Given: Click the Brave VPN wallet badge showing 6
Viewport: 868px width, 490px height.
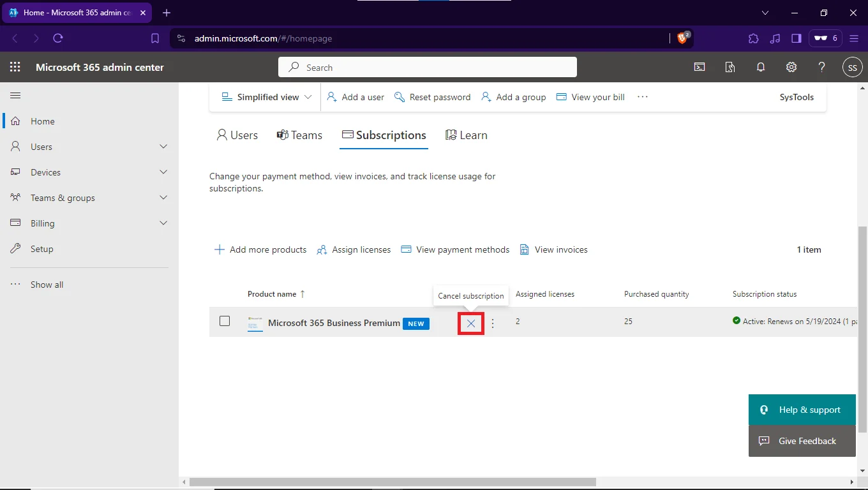Looking at the screenshot, I should click(x=826, y=38).
